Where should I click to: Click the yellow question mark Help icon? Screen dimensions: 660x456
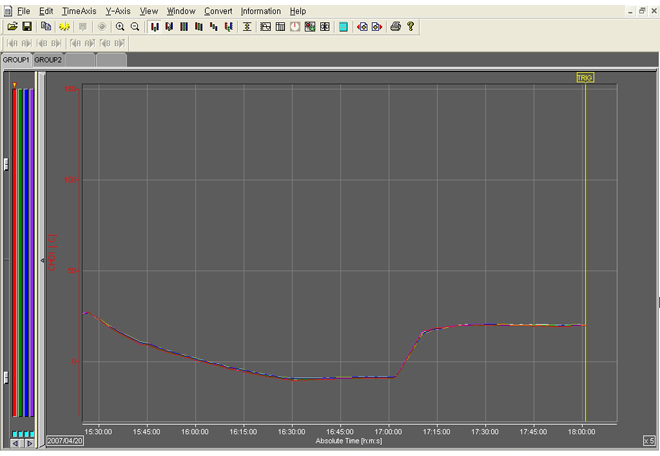[x=410, y=27]
